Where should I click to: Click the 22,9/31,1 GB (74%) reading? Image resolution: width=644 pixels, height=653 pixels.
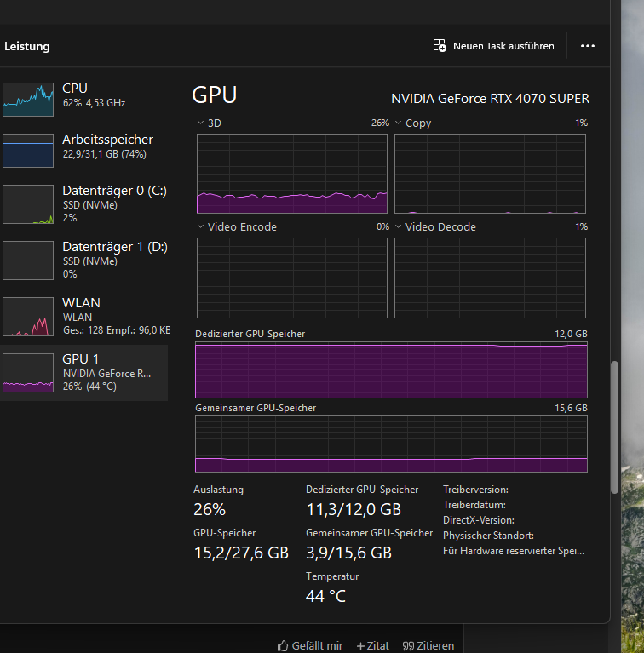tap(105, 154)
